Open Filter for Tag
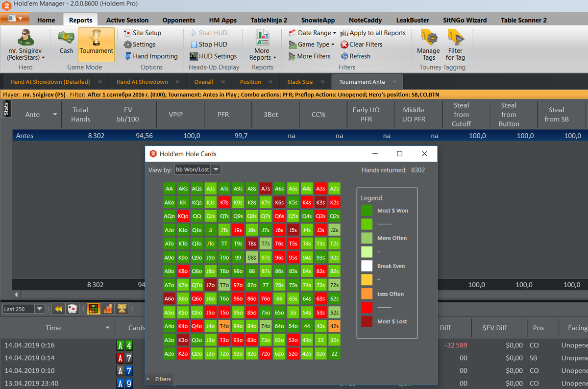 tap(455, 45)
